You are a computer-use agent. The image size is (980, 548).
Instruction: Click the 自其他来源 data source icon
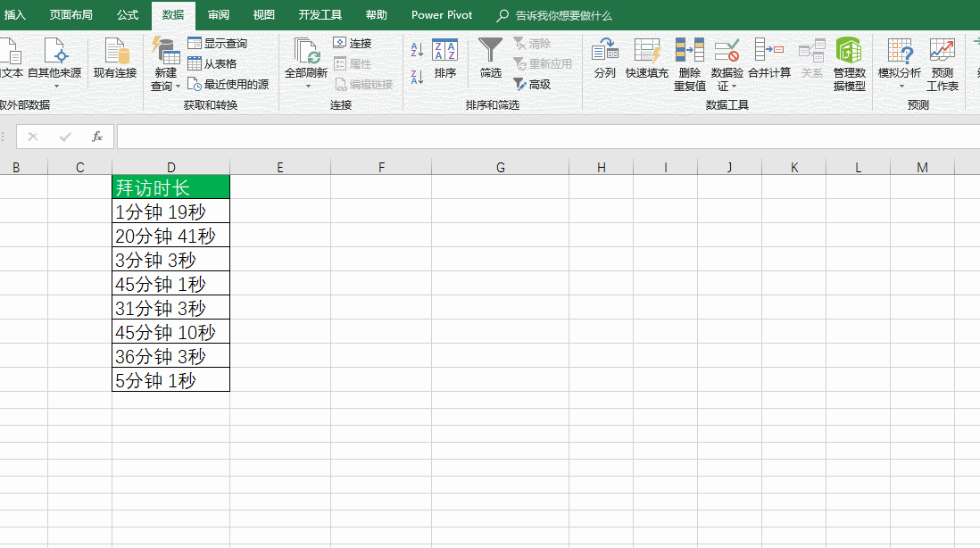(x=54, y=51)
